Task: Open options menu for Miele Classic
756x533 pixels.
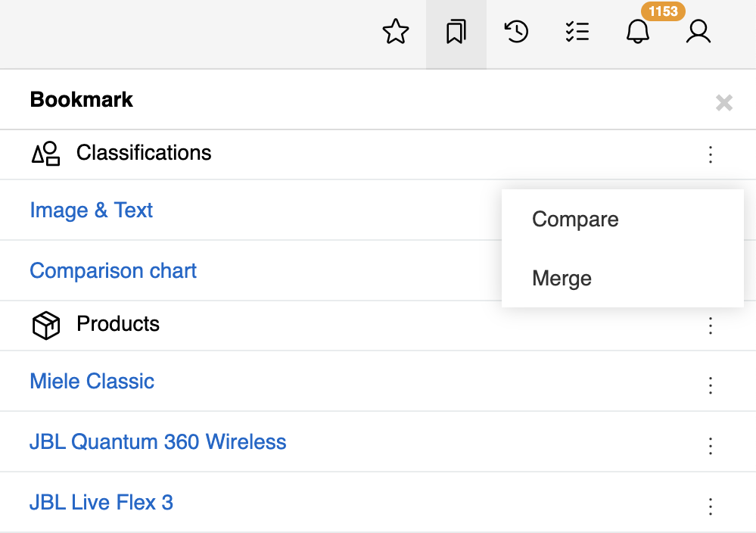Action: (x=710, y=385)
